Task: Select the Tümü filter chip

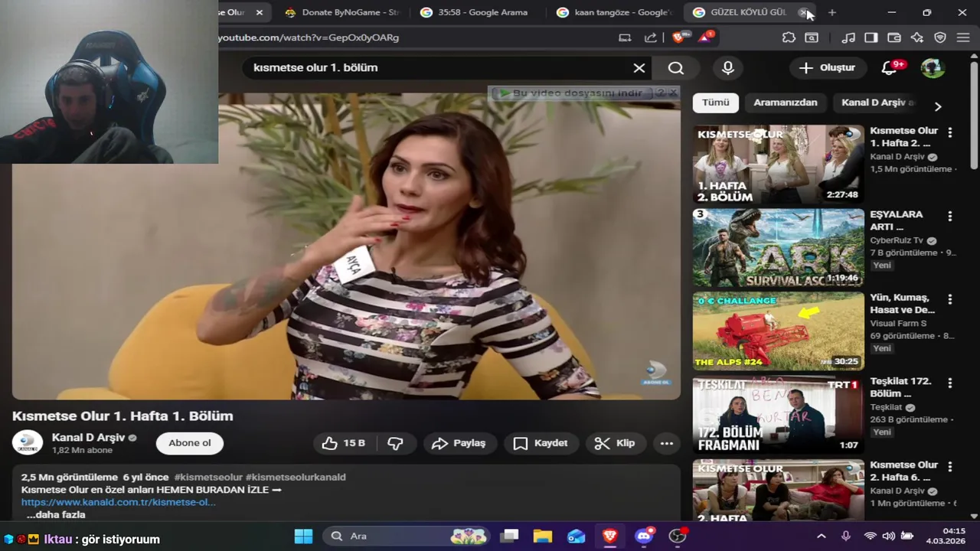Action: point(716,103)
